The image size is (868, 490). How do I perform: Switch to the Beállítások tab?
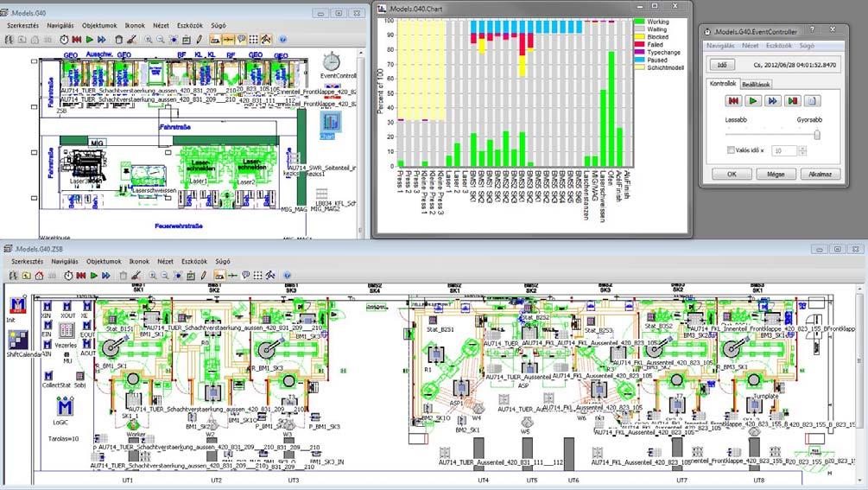pyautogui.click(x=756, y=85)
